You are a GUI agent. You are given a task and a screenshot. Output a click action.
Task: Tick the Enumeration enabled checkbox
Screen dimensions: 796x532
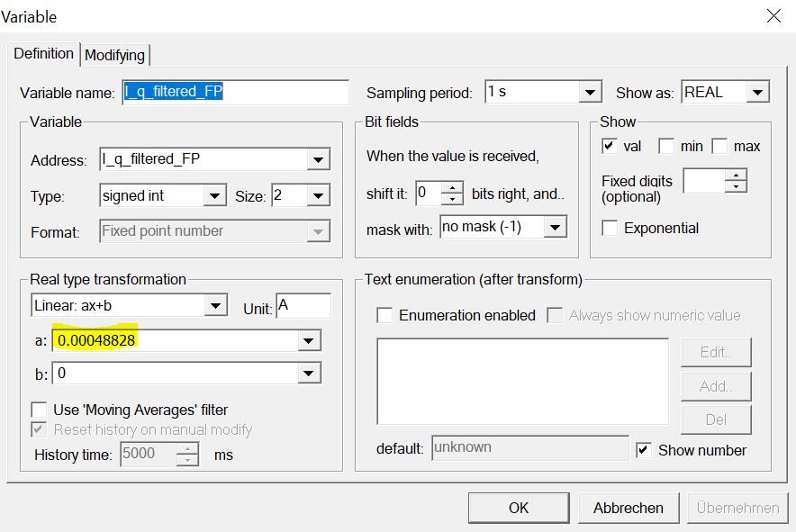point(384,315)
